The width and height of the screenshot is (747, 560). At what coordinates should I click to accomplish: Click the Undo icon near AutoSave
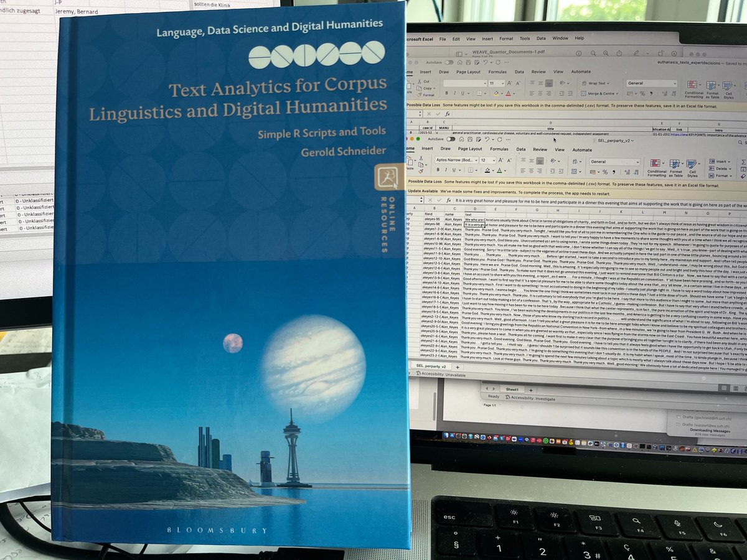(487, 139)
